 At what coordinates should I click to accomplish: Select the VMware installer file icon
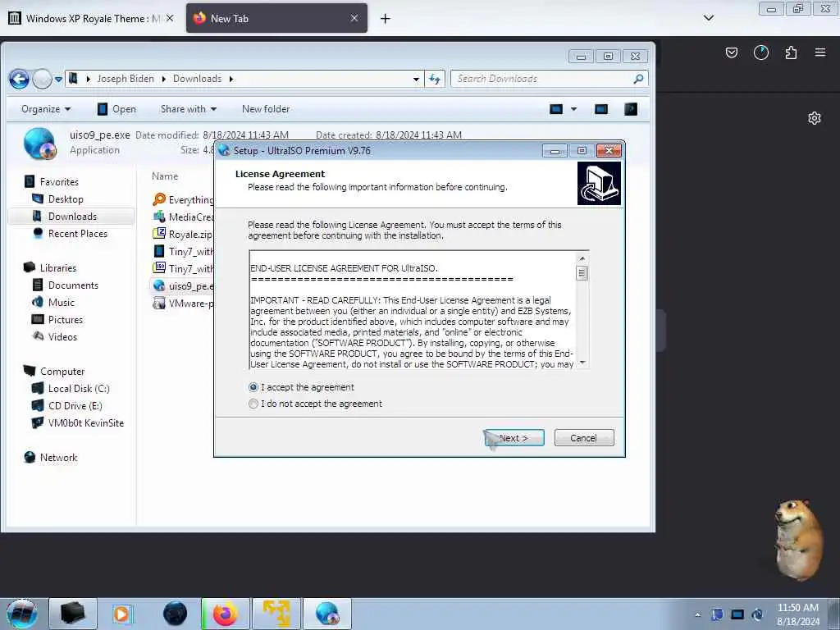point(159,303)
